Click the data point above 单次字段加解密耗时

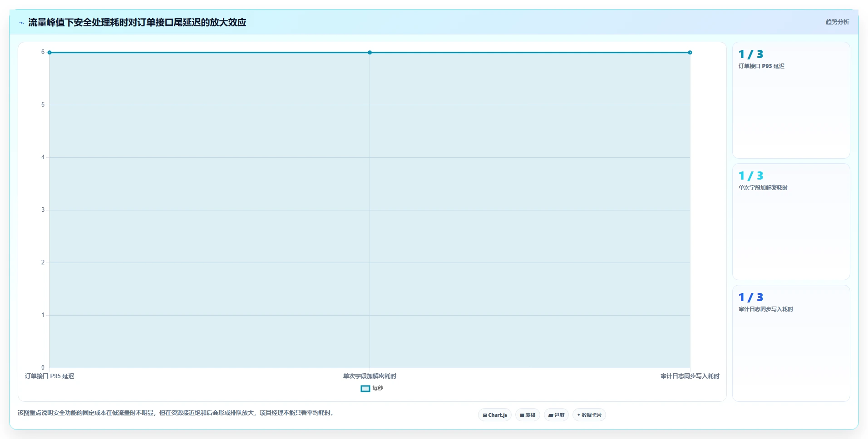(x=370, y=53)
